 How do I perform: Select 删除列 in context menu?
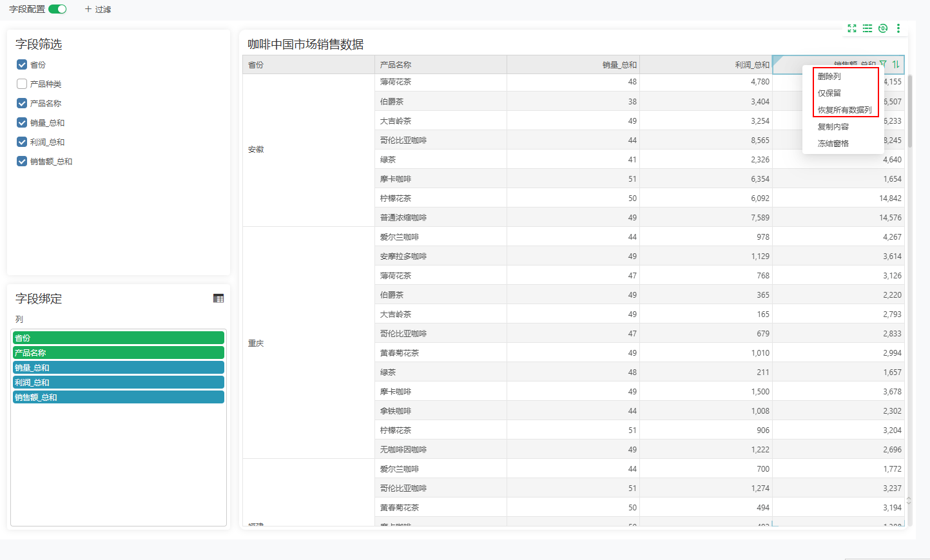[829, 76]
